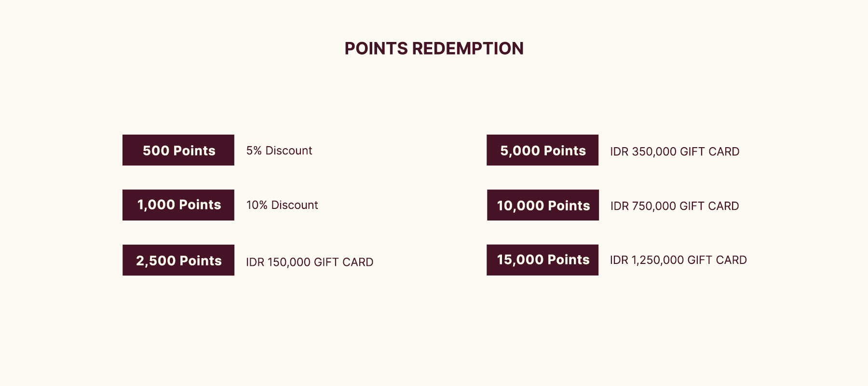
Task: Click the 5,000 Points badge
Action: 542,150
